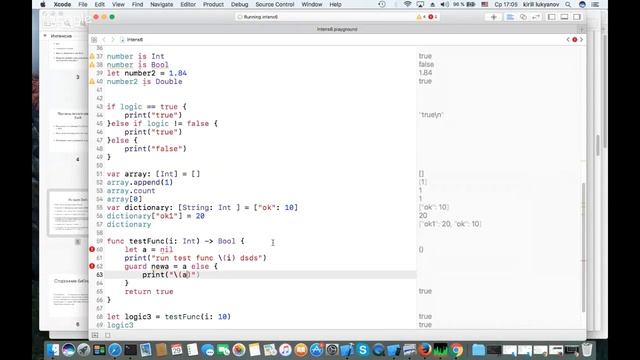Click the warning icon on line 38
Screen dimensions: 640x360
92,64
